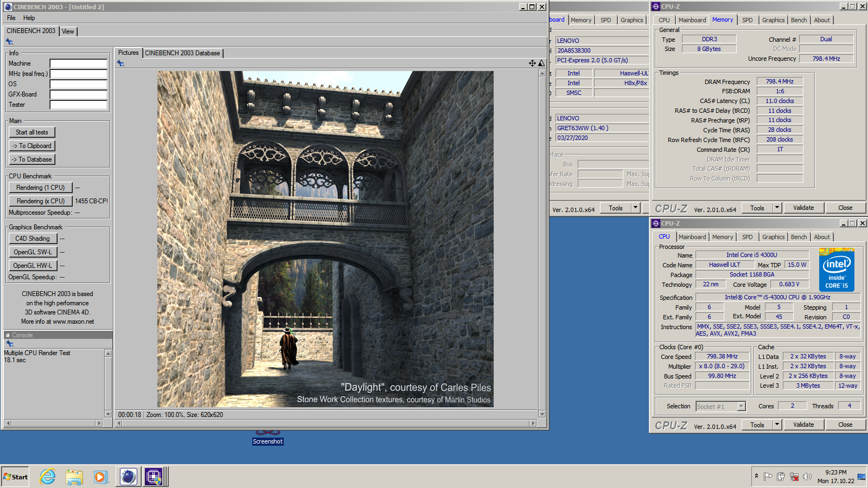Screen dimensions: 868x488
Task: Open the Start menu
Action: tap(15, 477)
